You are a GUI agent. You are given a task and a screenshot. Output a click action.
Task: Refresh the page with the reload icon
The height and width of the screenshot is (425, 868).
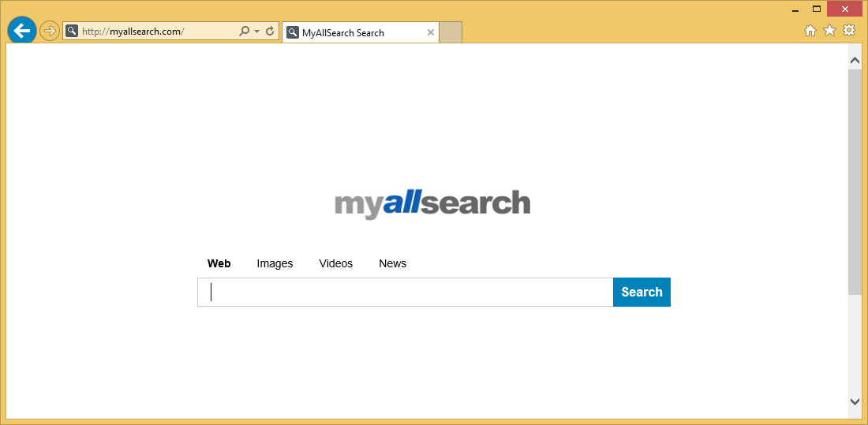click(x=270, y=32)
